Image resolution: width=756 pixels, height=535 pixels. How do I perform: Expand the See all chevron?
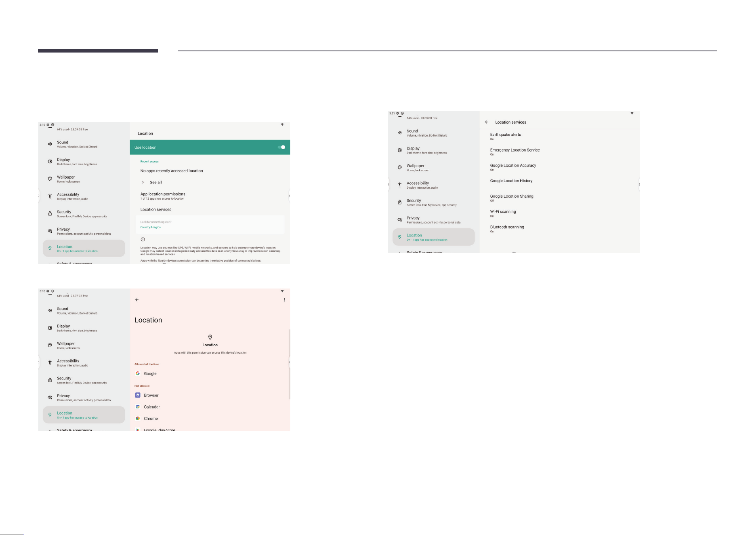click(143, 182)
